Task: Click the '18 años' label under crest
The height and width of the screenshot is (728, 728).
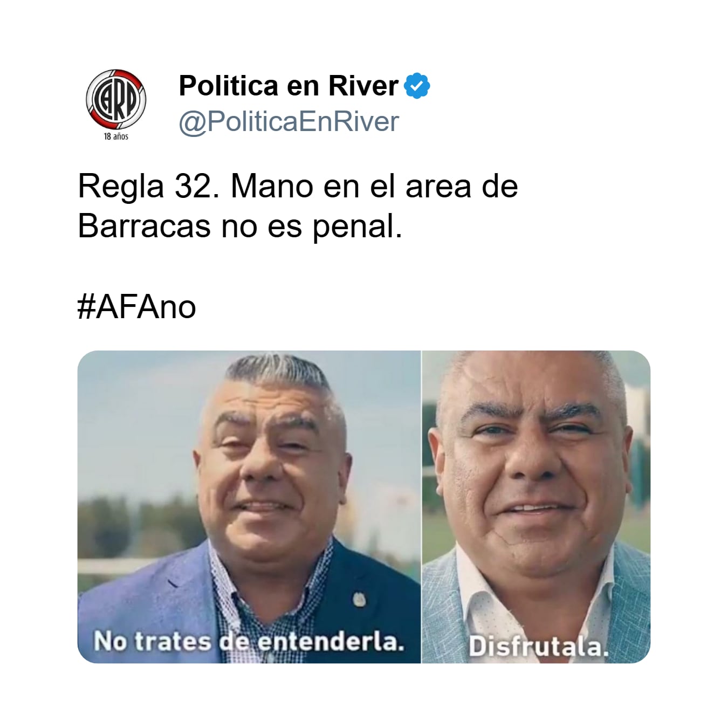Action: (x=116, y=136)
